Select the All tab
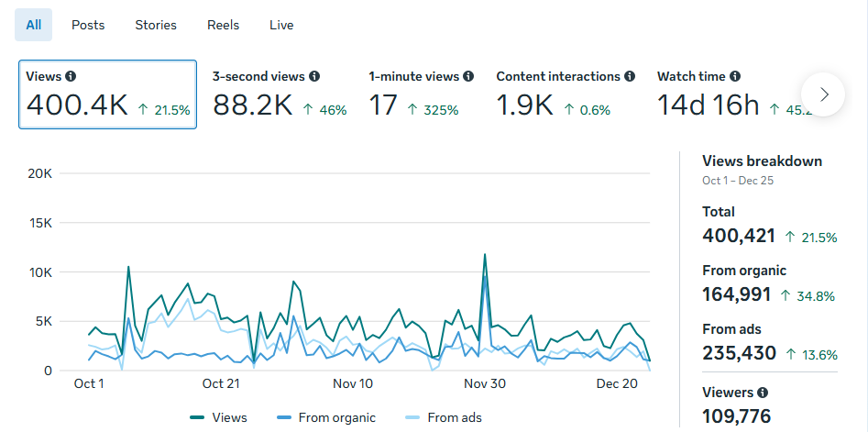 click(34, 25)
